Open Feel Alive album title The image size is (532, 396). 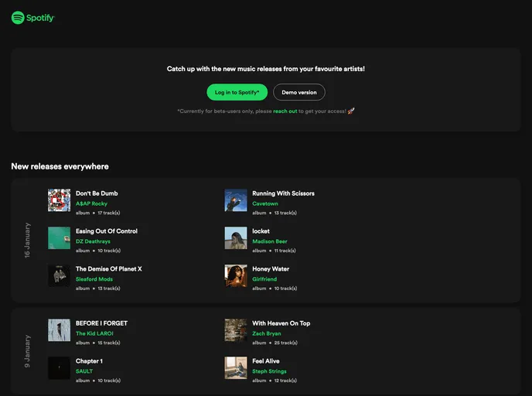click(265, 361)
